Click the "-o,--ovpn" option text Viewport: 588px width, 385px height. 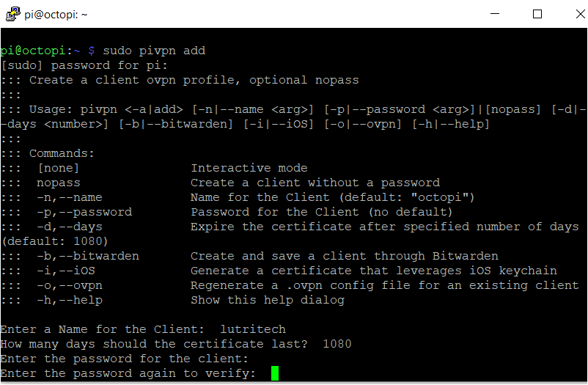(70, 285)
